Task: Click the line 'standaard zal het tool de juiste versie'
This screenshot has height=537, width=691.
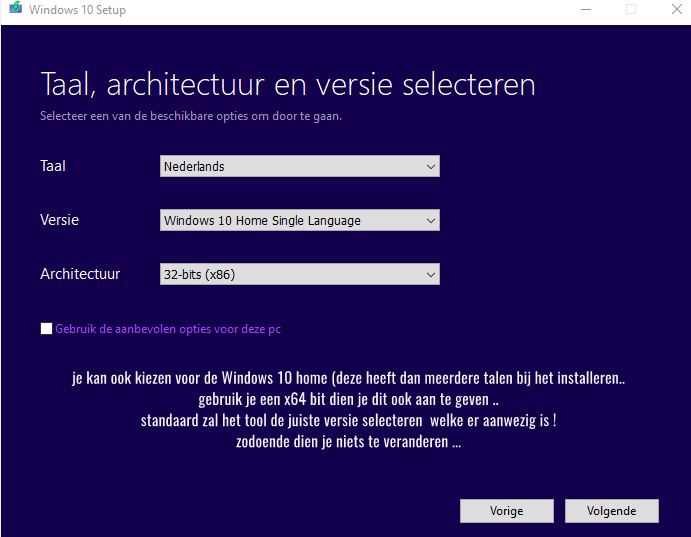Action: (348, 420)
